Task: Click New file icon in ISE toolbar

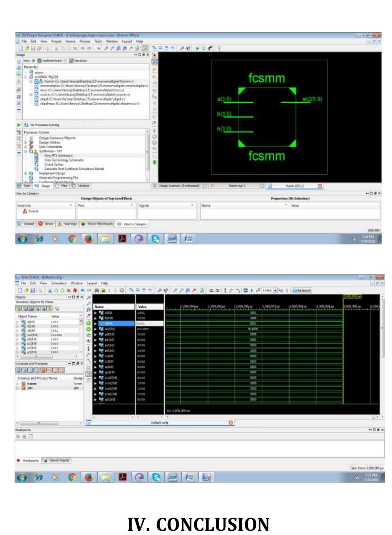Action: [x=21, y=48]
